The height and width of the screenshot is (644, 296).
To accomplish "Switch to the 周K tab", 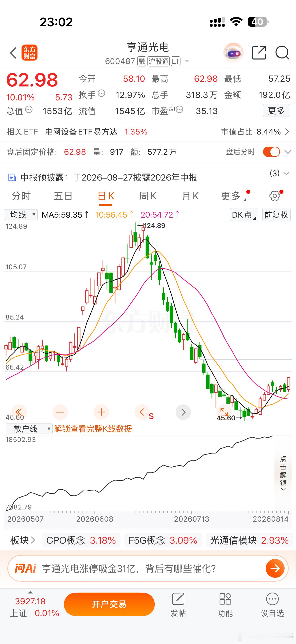I will point(148,196).
